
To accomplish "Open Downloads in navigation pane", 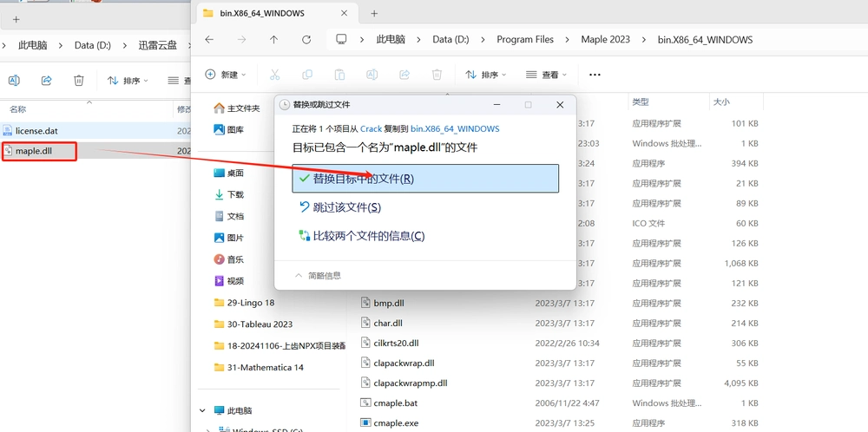I will pyautogui.click(x=228, y=194).
